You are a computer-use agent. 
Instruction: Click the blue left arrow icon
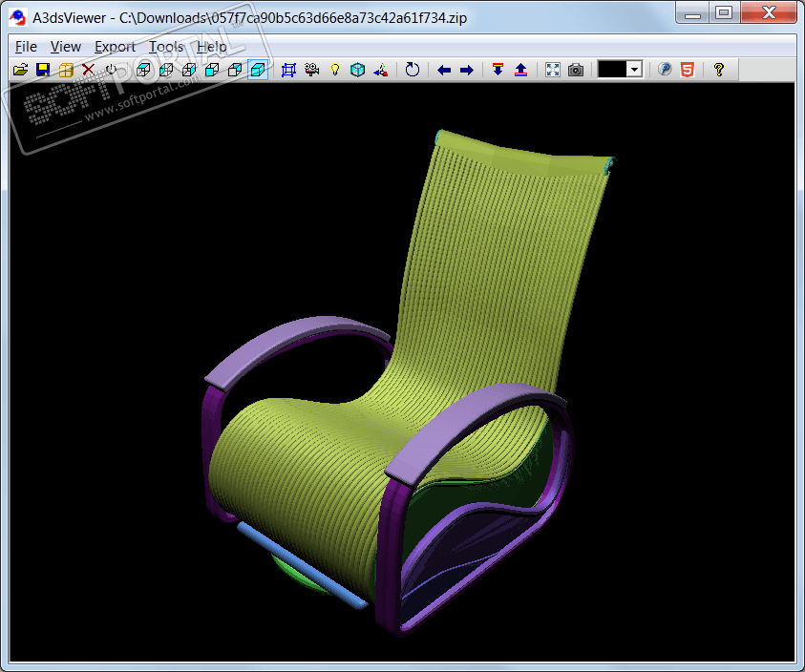(x=444, y=70)
